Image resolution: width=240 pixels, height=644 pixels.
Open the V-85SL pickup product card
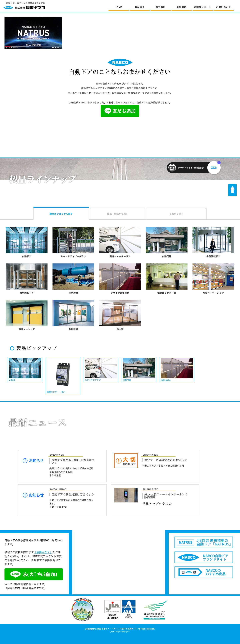pos(25,370)
